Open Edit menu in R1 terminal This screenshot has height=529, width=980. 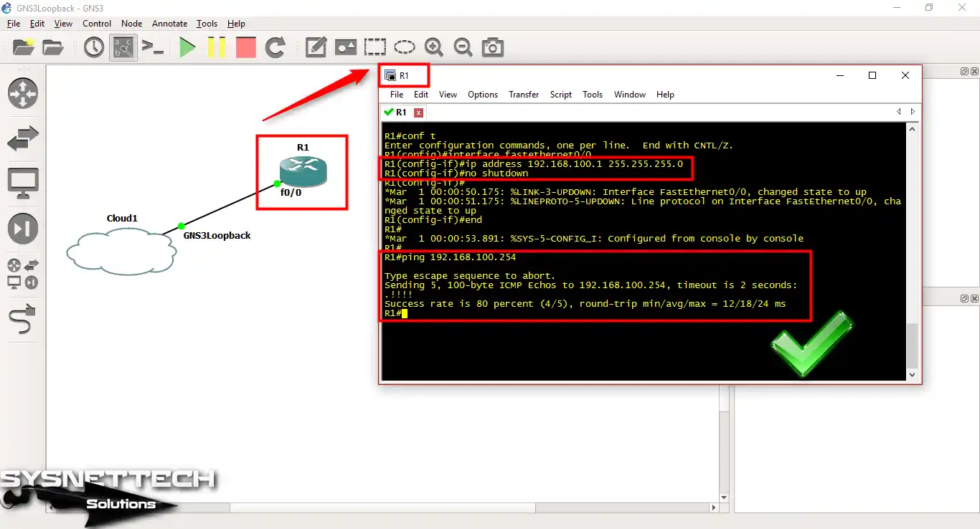coord(421,95)
